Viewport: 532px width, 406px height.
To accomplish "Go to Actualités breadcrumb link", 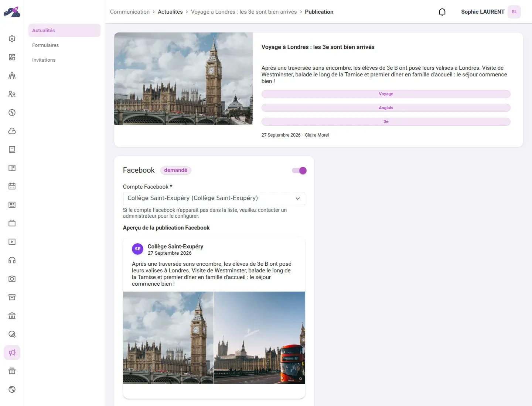I will [x=170, y=12].
